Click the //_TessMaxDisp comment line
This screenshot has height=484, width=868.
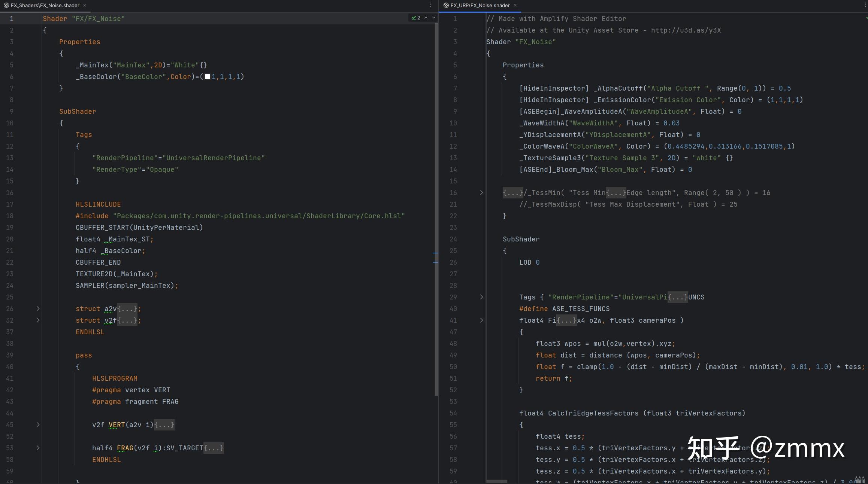tap(628, 204)
